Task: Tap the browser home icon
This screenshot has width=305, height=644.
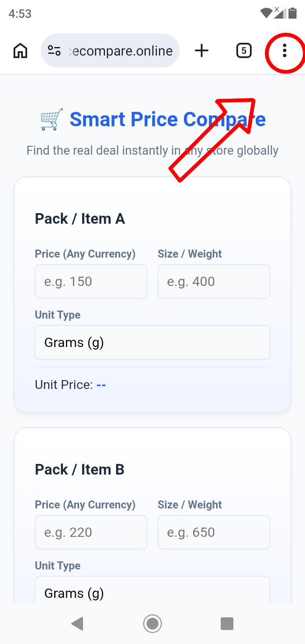Action: point(20,51)
